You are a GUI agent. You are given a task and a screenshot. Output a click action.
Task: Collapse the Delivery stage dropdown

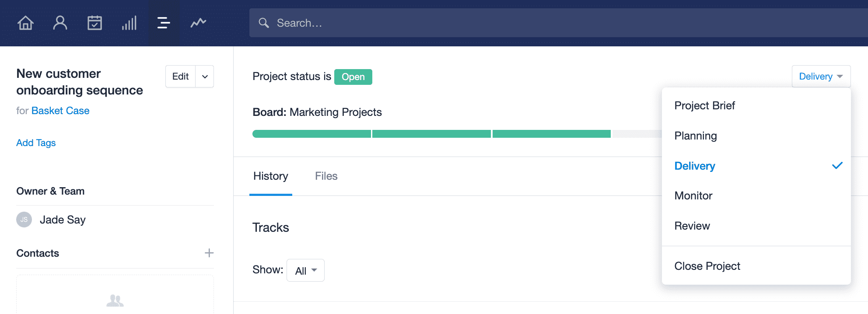(821, 77)
